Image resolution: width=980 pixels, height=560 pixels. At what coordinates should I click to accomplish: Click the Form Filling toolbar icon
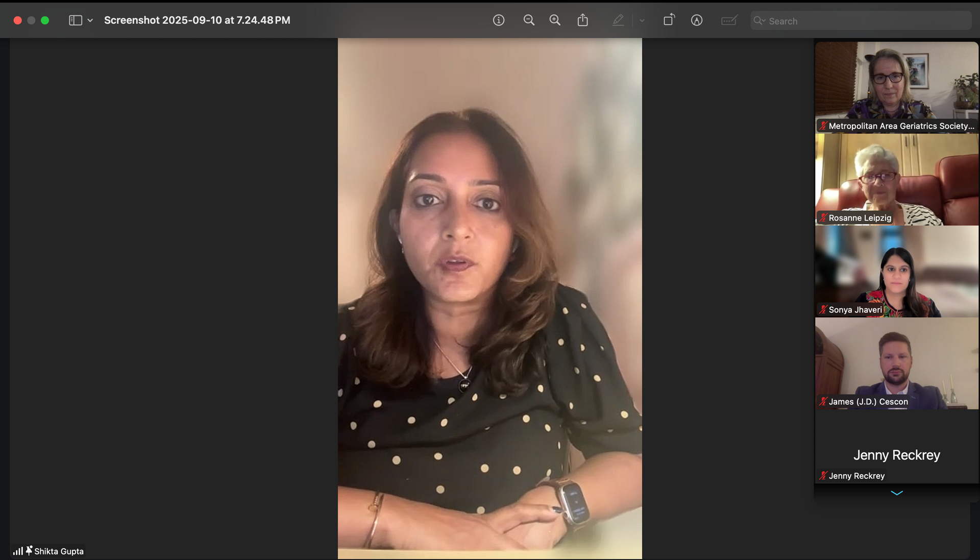[x=729, y=20]
